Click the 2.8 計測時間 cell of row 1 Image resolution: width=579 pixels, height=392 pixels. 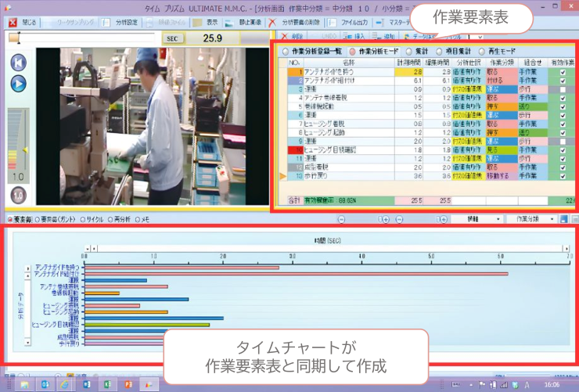click(x=408, y=72)
